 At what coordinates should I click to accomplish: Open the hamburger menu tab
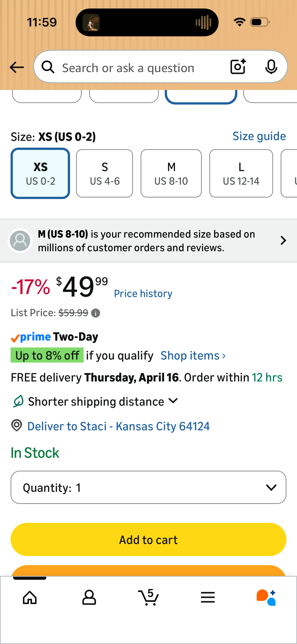[x=208, y=597]
